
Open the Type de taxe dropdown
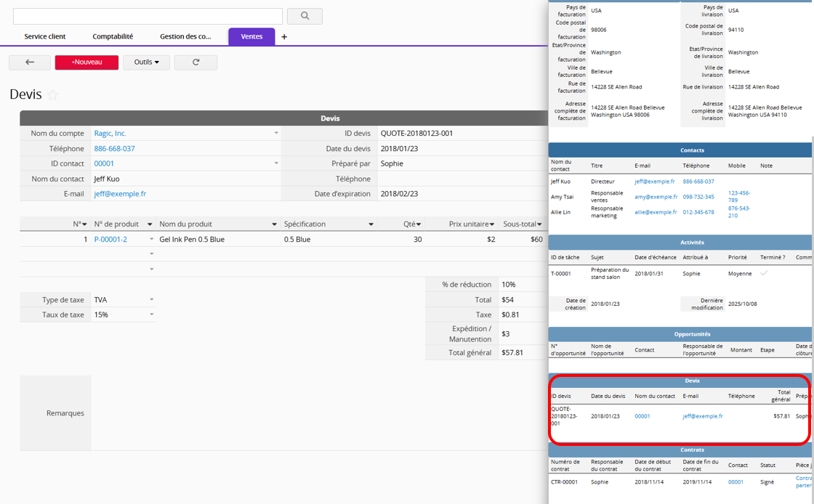pos(151,300)
